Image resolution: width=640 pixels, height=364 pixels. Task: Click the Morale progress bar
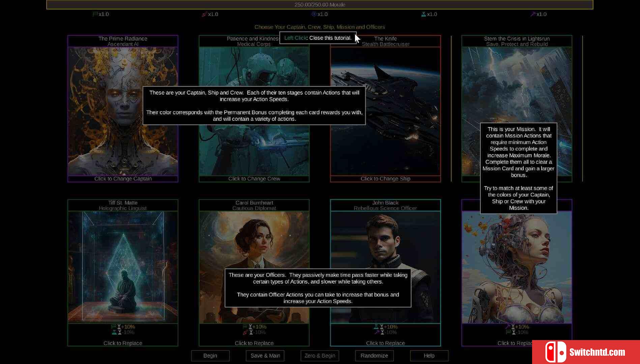pyautogui.click(x=320, y=5)
